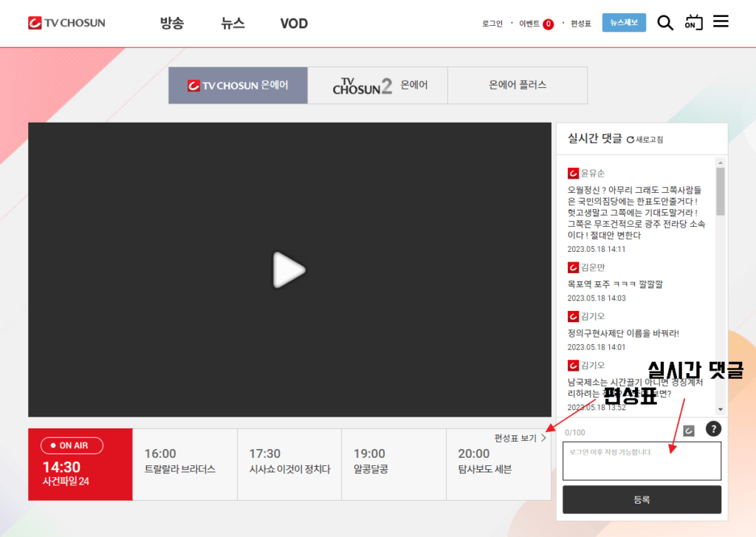This screenshot has height=537, width=756.
Task: Click the comment '목포역 포주 ㅋㅋㅋ 깔깔깔'
Action: 615,284
